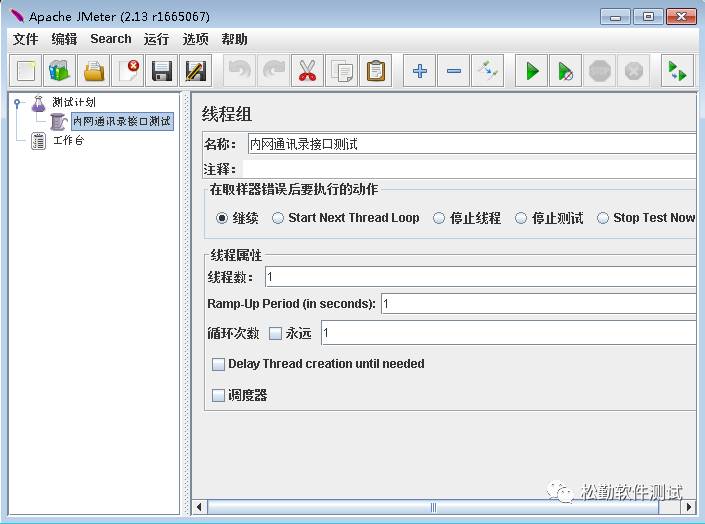
Task: Click the 循环次数 loop count field
Action: click(509, 333)
